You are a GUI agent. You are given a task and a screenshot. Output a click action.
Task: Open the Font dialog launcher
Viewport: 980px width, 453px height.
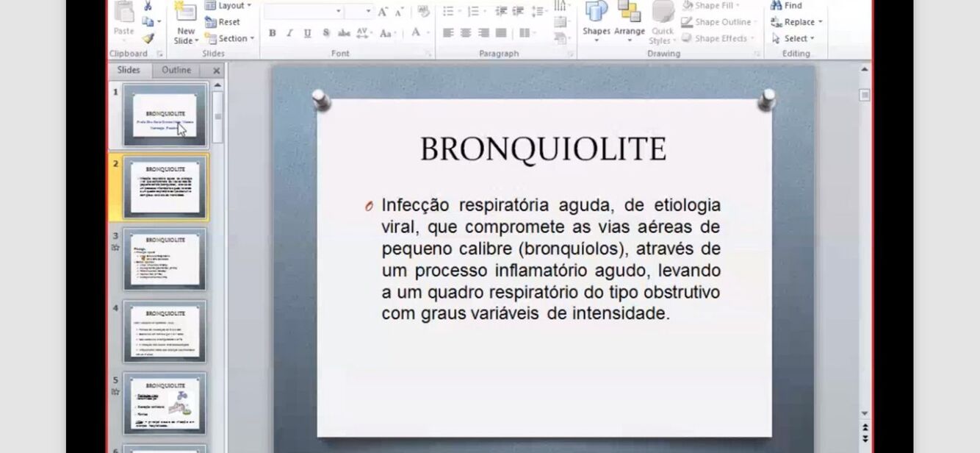428,54
